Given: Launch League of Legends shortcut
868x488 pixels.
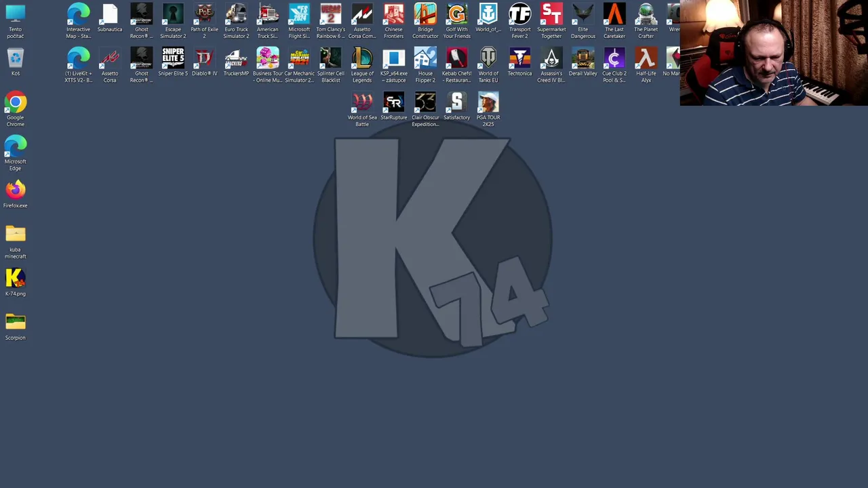Looking at the screenshot, I should pos(362,65).
